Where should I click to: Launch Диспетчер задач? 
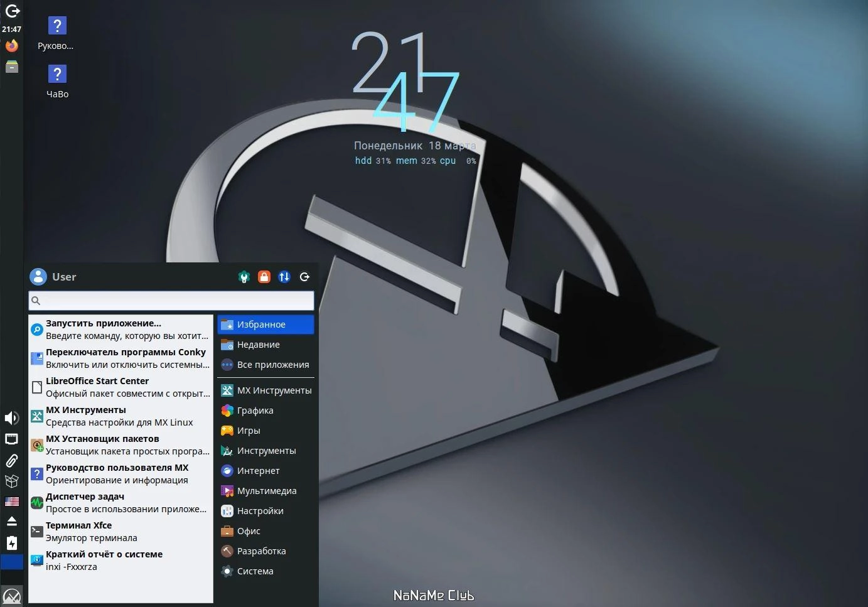pyautogui.click(x=121, y=503)
